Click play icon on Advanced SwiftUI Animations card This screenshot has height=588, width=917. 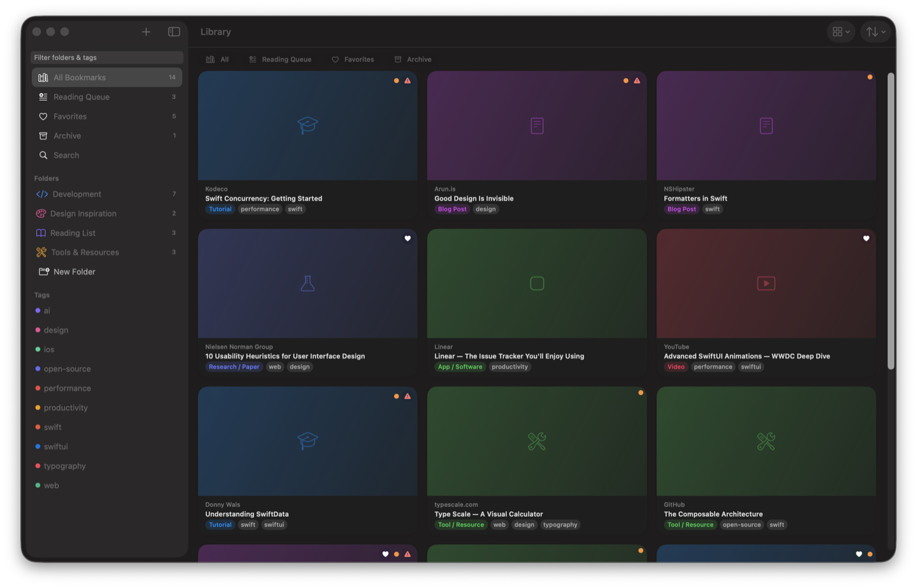click(x=766, y=283)
